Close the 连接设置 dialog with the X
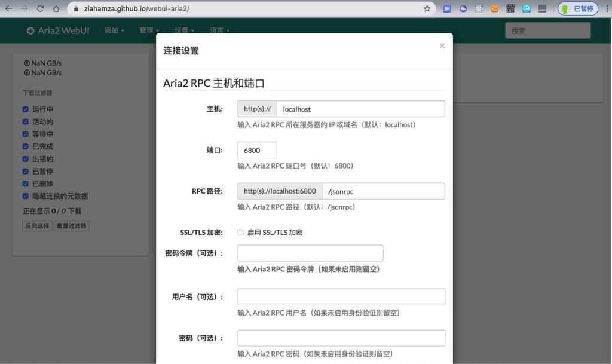Screen dimensions: 612x364 pyautogui.click(x=442, y=45)
